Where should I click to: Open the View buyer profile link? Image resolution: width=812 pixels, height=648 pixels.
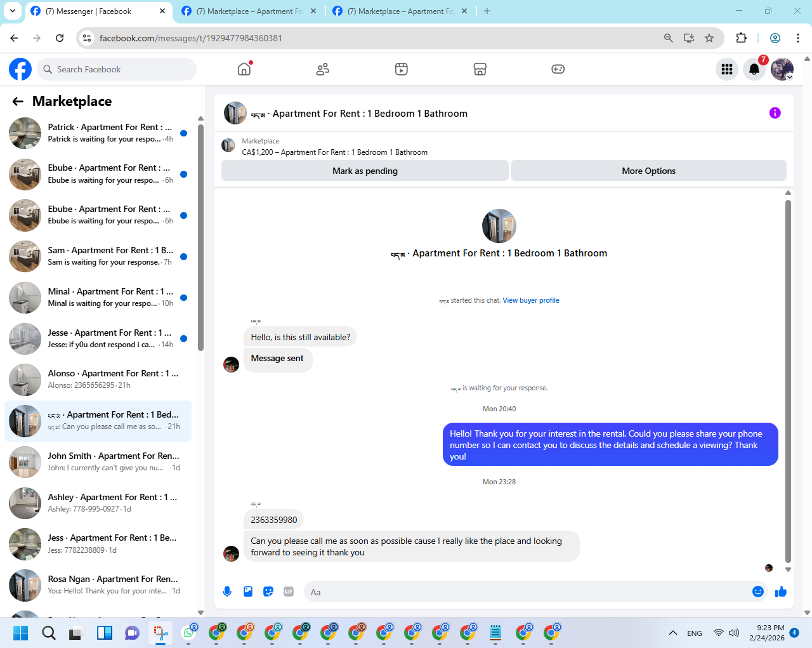(531, 300)
